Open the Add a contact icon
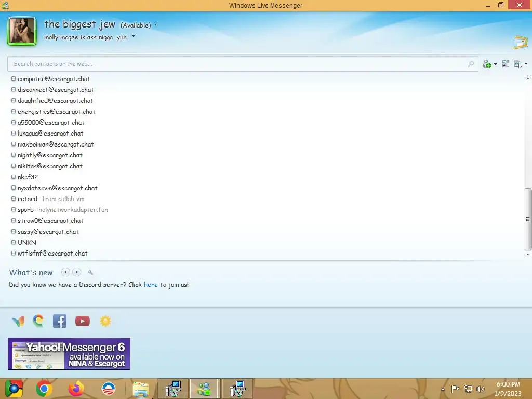This screenshot has height=399, width=532. tap(487, 64)
